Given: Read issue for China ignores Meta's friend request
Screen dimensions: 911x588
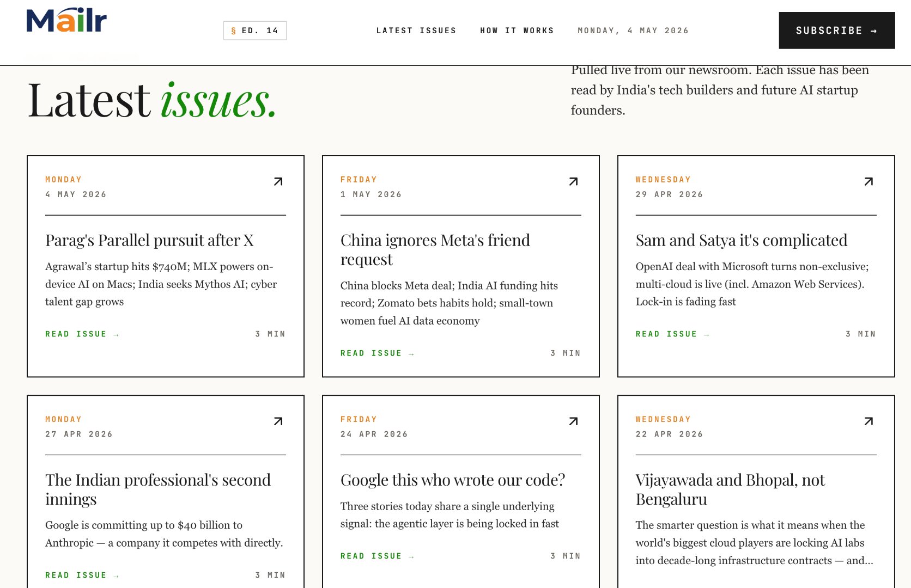Looking at the screenshot, I should (378, 353).
